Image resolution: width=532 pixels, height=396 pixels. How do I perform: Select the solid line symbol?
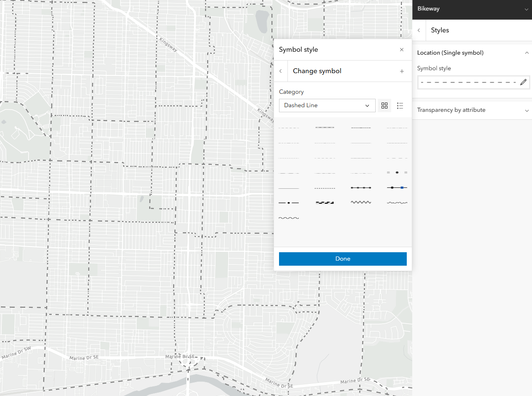[x=289, y=187]
